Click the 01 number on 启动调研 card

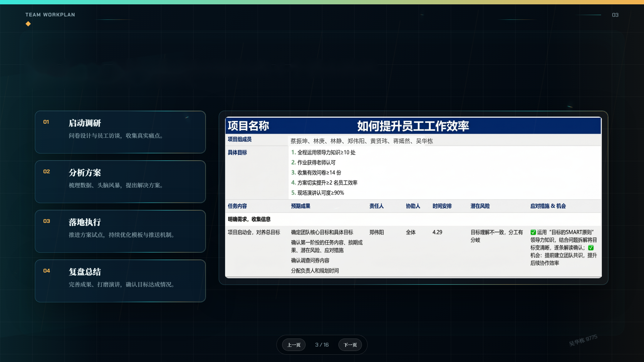pyautogui.click(x=46, y=122)
